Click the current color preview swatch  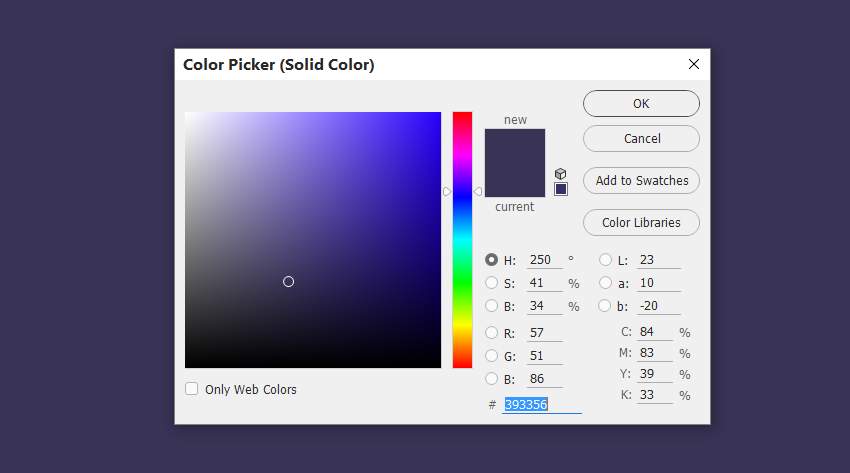coord(515,182)
